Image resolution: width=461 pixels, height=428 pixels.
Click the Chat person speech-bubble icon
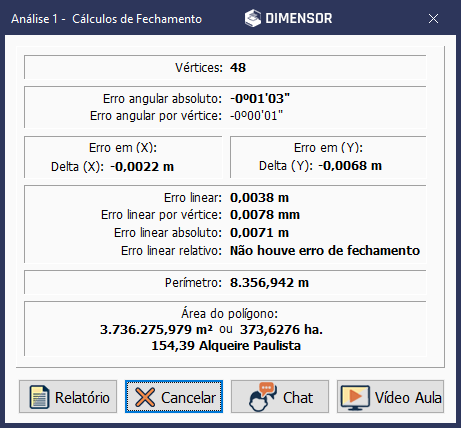pyautogui.click(x=262, y=397)
